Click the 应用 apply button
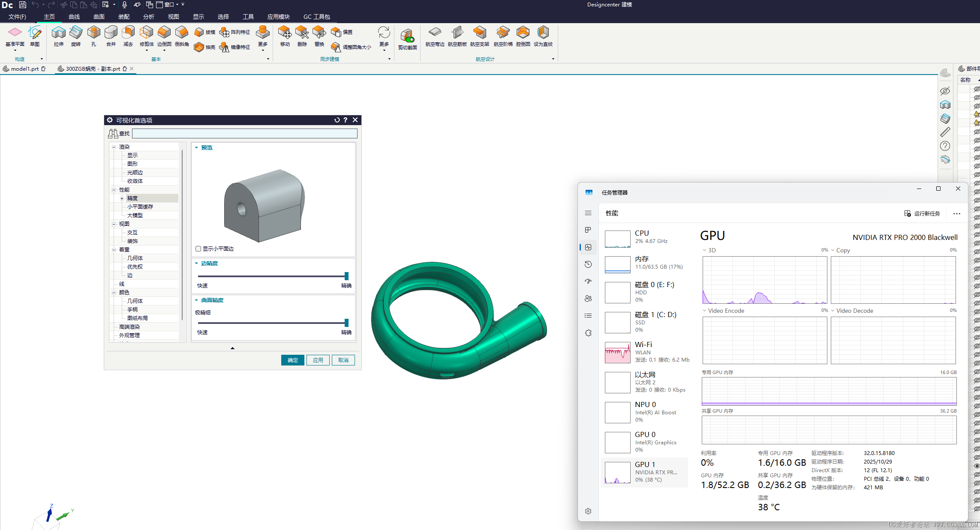Screen dimensions: 980x530 point(318,360)
